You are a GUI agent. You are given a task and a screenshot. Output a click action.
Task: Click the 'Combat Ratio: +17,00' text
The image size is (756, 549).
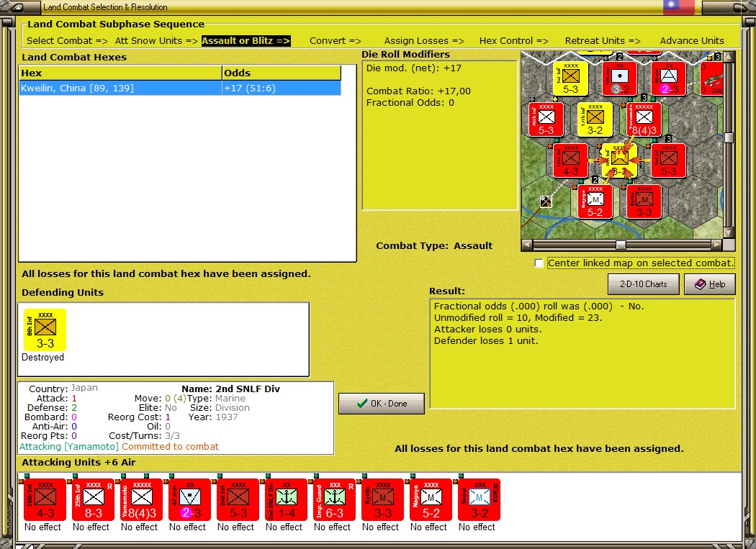pos(418,91)
